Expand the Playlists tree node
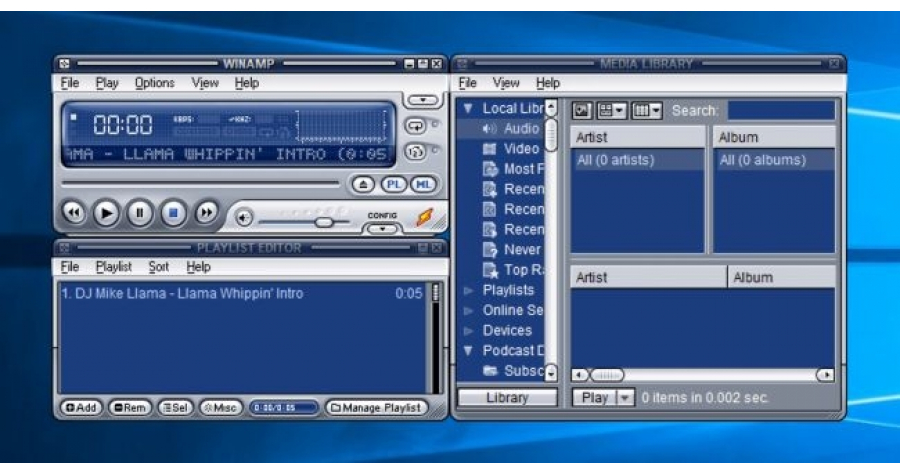Image resolution: width=900 pixels, height=474 pixels. [x=468, y=290]
